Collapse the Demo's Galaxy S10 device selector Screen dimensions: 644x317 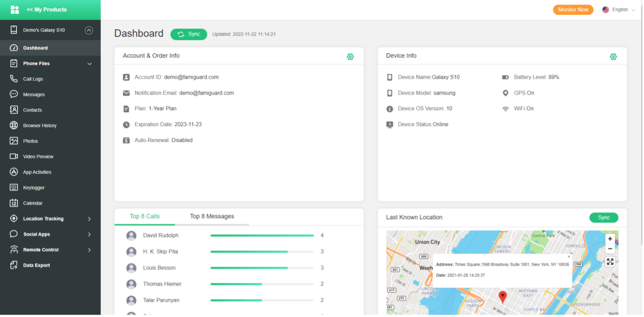pyautogui.click(x=89, y=30)
